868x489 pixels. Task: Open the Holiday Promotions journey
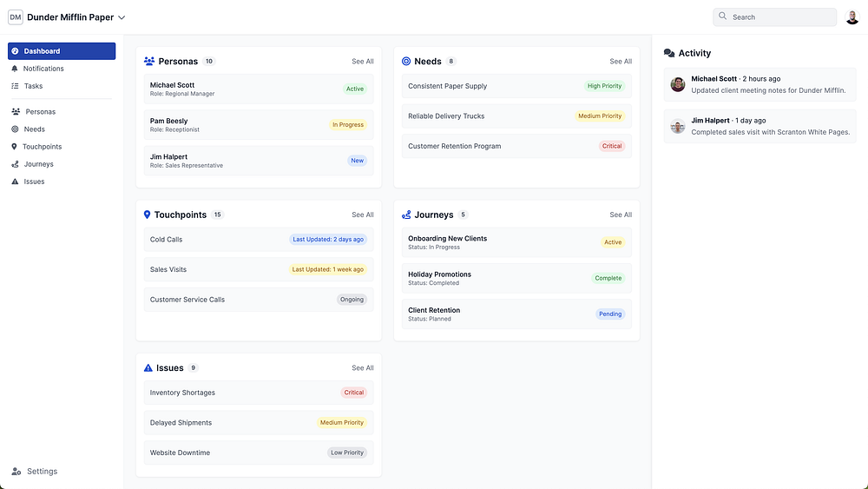pyautogui.click(x=516, y=278)
